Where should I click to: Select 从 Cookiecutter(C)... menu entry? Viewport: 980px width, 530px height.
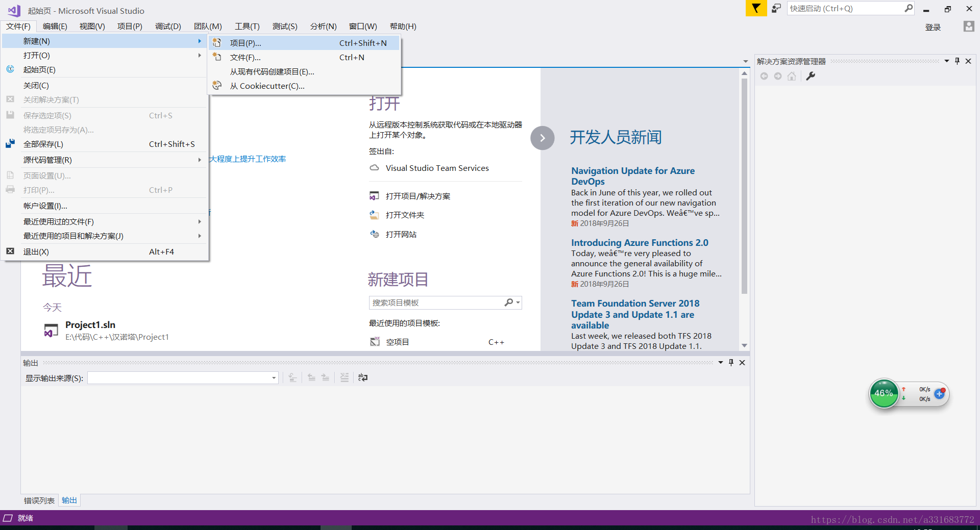click(305, 86)
